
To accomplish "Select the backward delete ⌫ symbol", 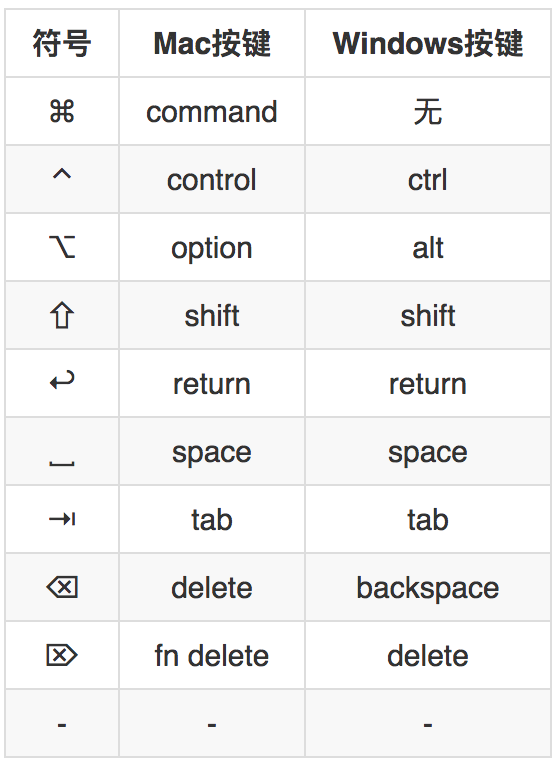I will coord(62,587).
